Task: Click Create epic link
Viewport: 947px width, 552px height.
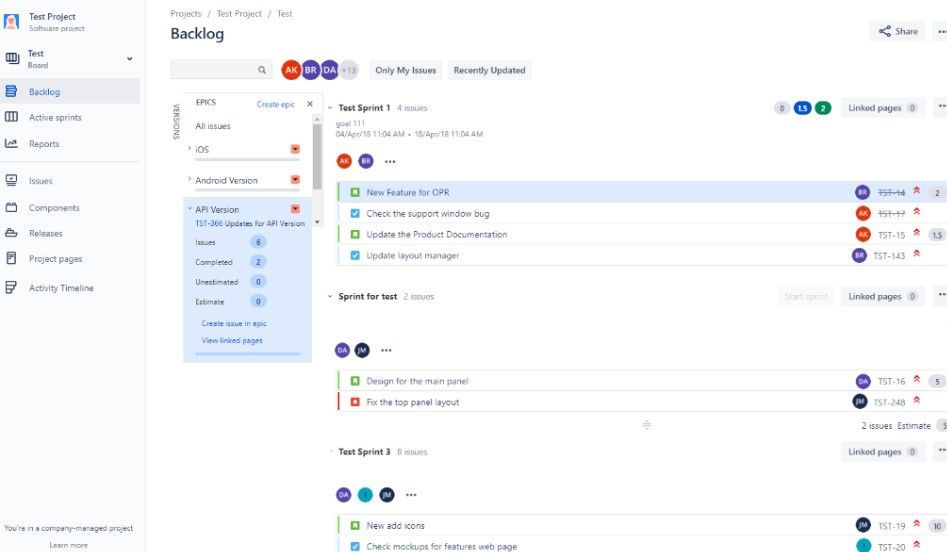Action: click(x=275, y=104)
